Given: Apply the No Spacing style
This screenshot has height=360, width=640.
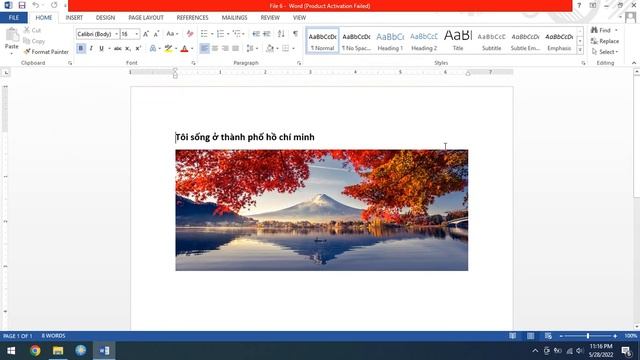Looking at the screenshot, I should point(356,41).
